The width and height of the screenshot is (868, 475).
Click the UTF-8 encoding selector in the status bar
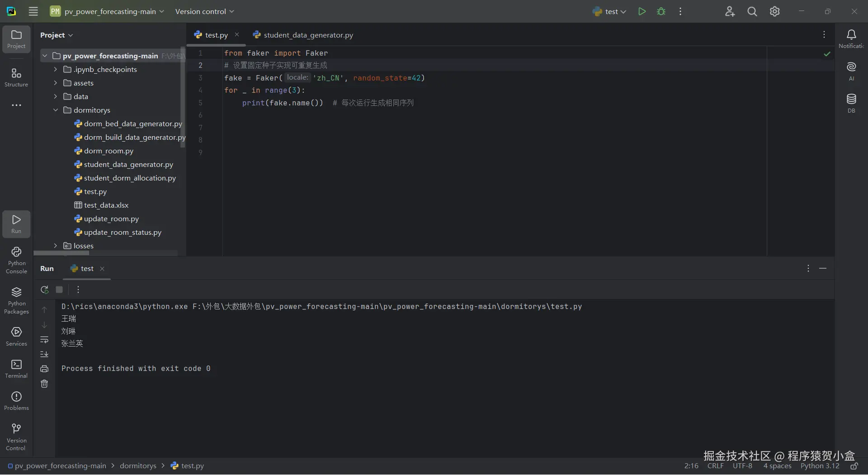[x=742, y=466]
